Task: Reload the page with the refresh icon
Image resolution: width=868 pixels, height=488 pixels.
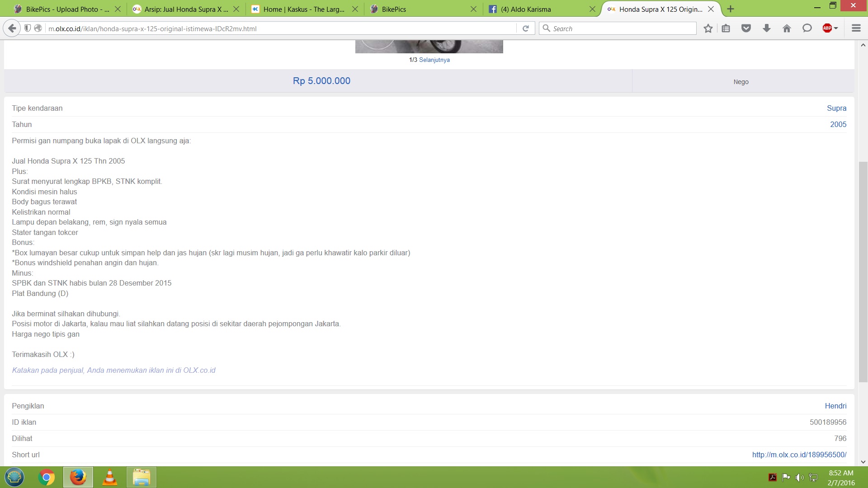Action: [x=526, y=28]
